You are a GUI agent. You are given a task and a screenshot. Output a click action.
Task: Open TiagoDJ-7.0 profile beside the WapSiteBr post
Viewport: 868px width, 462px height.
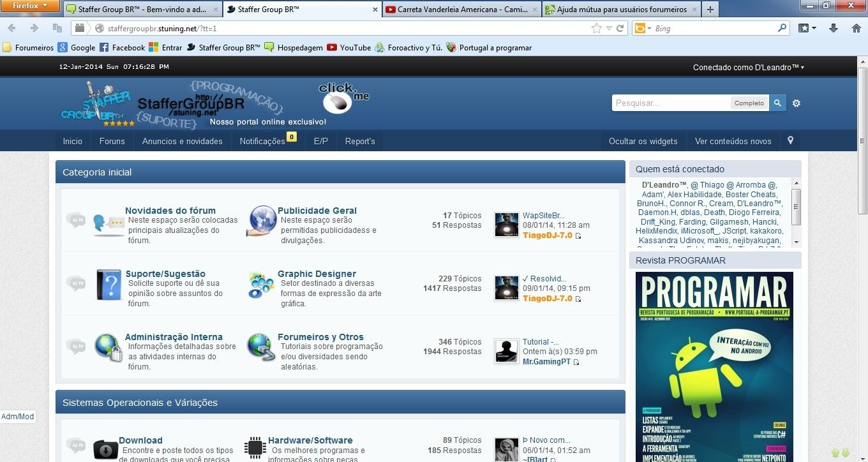click(x=548, y=235)
